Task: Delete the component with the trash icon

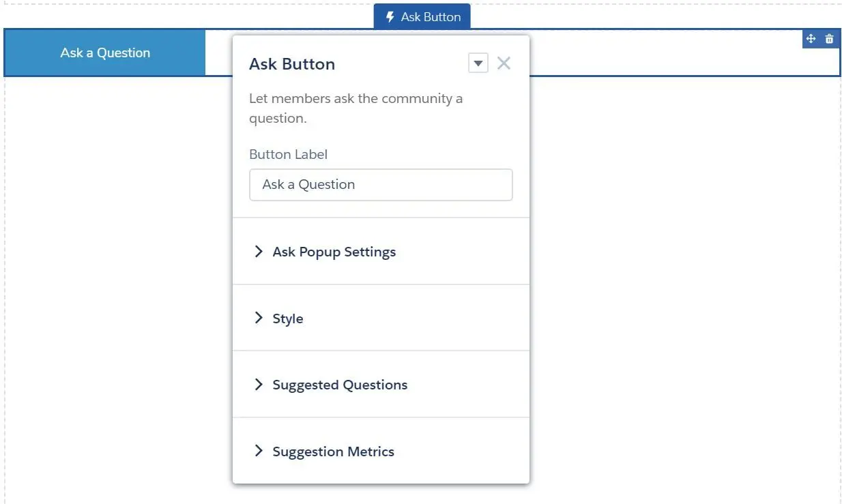Action: pos(829,39)
